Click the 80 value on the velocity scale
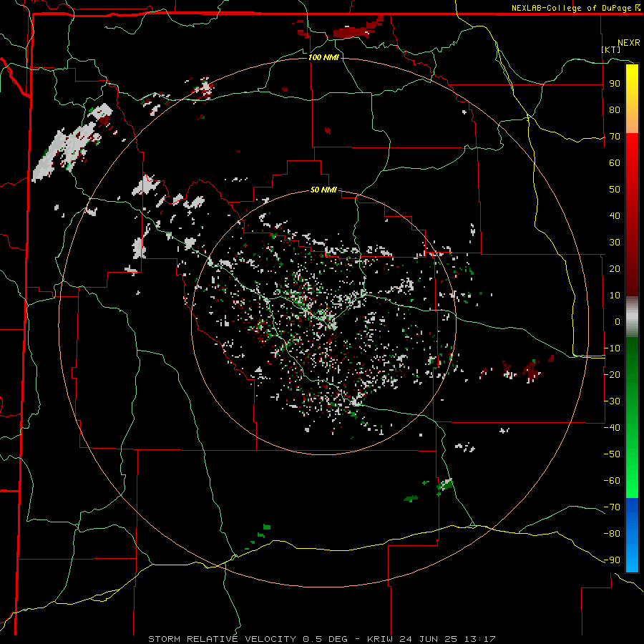The image size is (644, 644). click(x=615, y=109)
